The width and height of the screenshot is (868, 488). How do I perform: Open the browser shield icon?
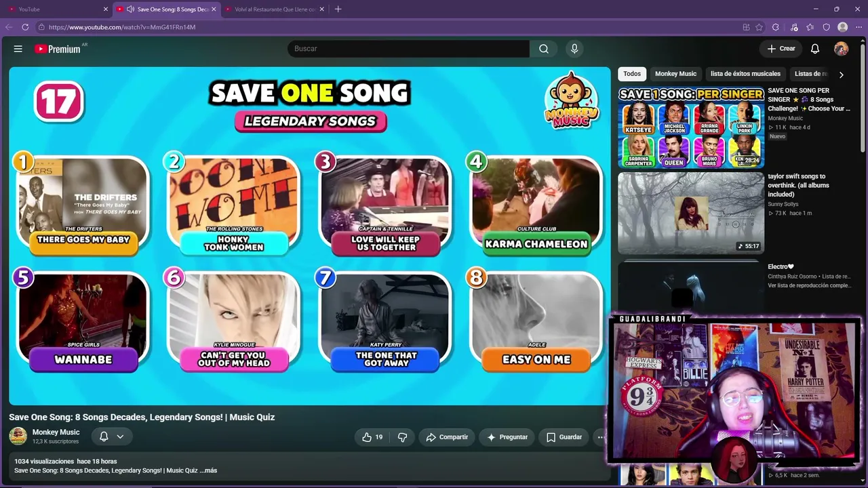coord(827,27)
